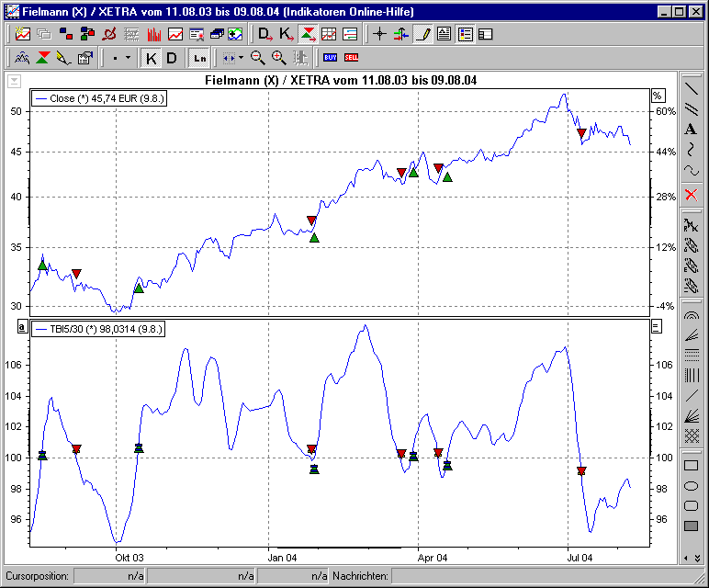Click the crosshair cursor icon in toolbar
Viewport: 709px width, 588px height.
(379, 35)
